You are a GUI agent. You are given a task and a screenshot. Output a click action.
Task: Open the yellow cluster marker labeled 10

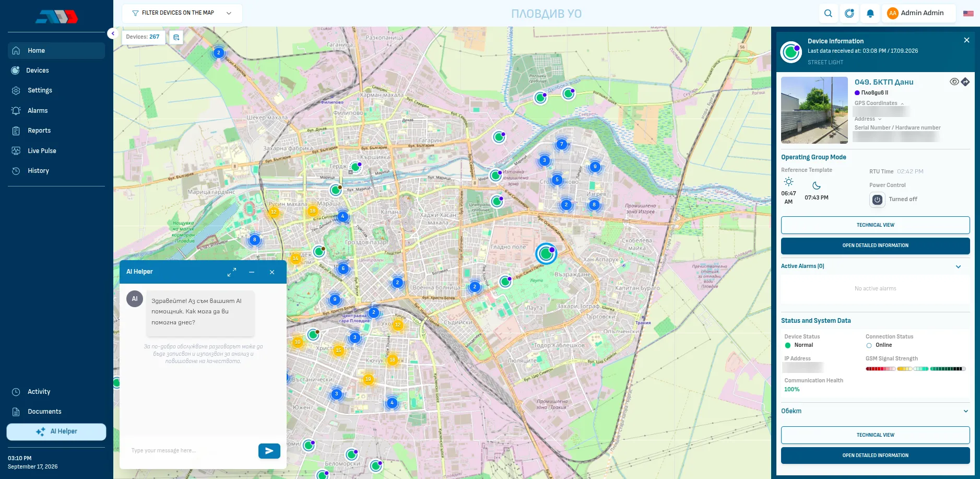click(298, 342)
